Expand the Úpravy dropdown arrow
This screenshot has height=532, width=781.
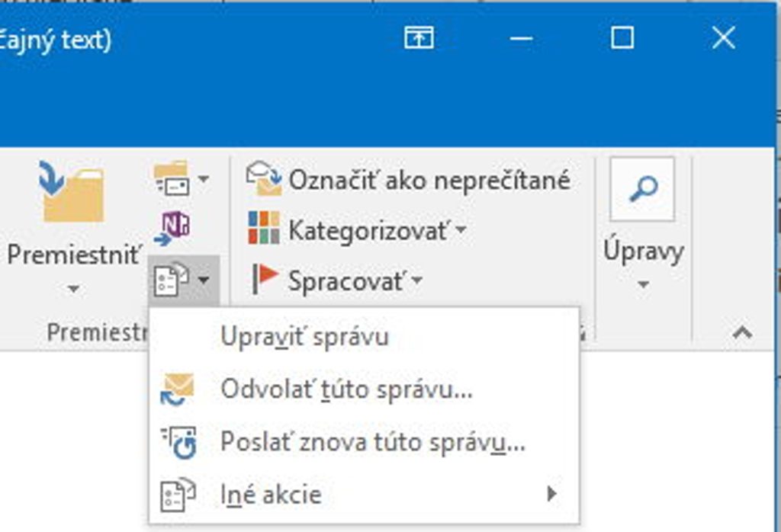point(643,285)
